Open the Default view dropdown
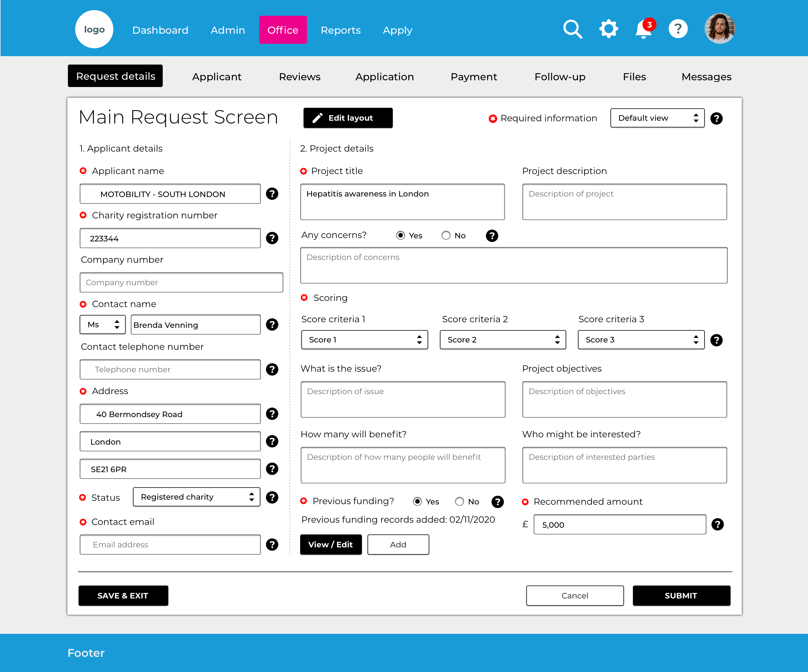 pyautogui.click(x=657, y=118)
